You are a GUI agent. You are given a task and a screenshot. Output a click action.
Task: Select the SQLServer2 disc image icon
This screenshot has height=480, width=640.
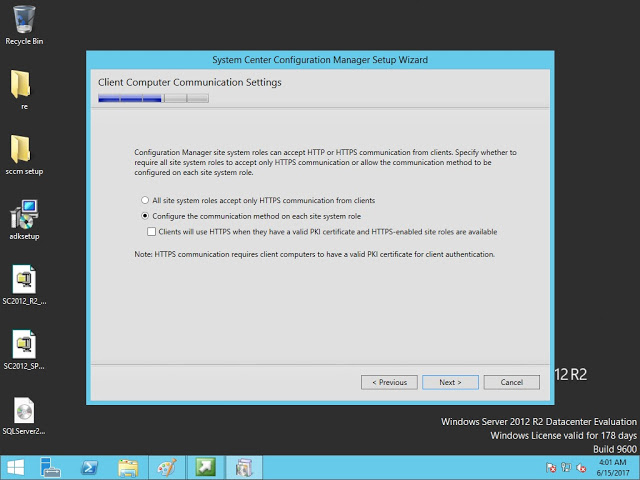click(x=24, y=411)
